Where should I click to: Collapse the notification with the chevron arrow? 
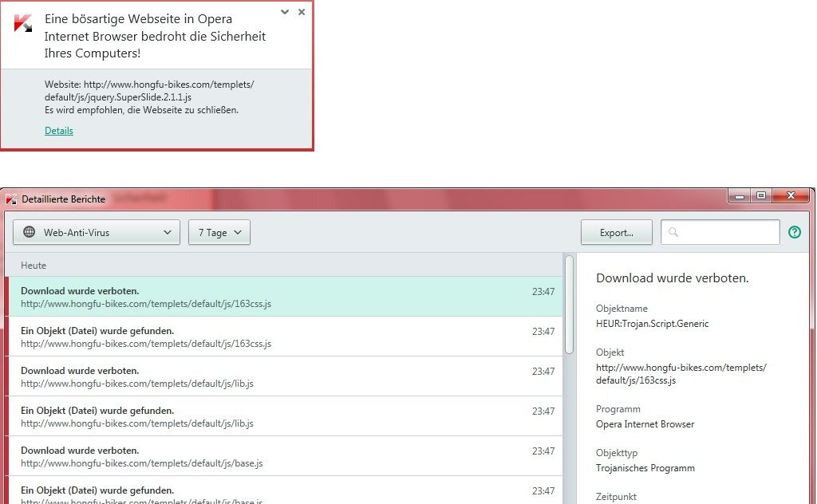(x=286, y=13)
